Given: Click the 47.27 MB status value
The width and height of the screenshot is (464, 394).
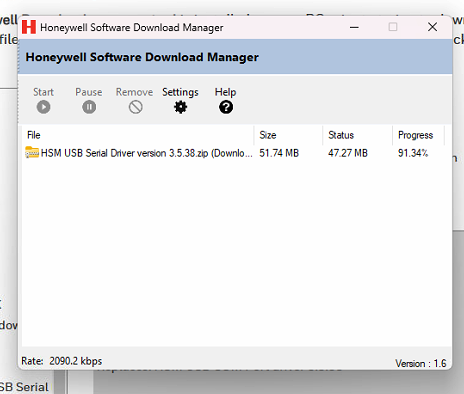Looking at the screenshot, I should coord(348,153).
